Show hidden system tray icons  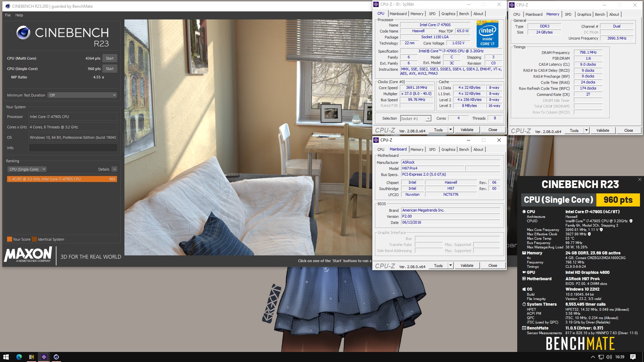pyautogui.click(x=593, y=357)
